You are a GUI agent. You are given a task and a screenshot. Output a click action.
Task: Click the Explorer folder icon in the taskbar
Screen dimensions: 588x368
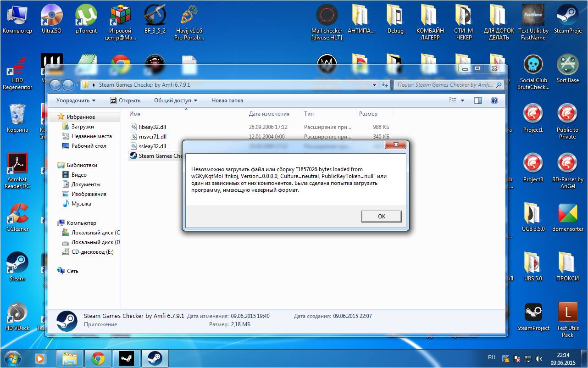[x=70, y=358]
